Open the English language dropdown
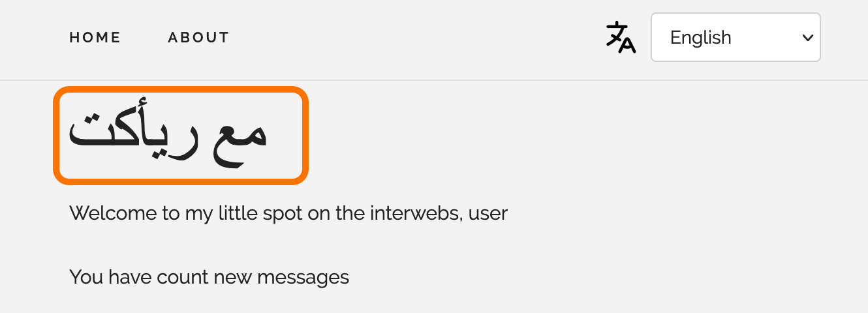This screenshot has width=868, height=313. 736,37
